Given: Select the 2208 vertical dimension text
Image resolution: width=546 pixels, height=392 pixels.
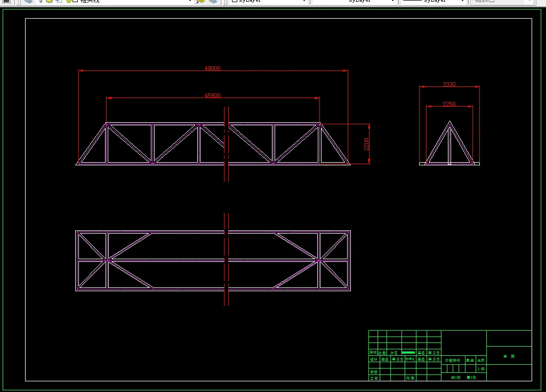Looking at the screenshot, I should (x=366, y=144).
